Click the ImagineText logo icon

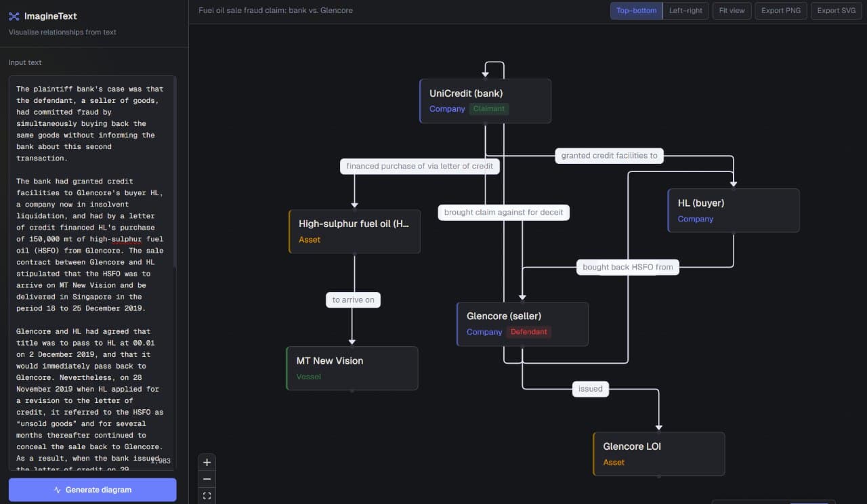pos(14,16)
